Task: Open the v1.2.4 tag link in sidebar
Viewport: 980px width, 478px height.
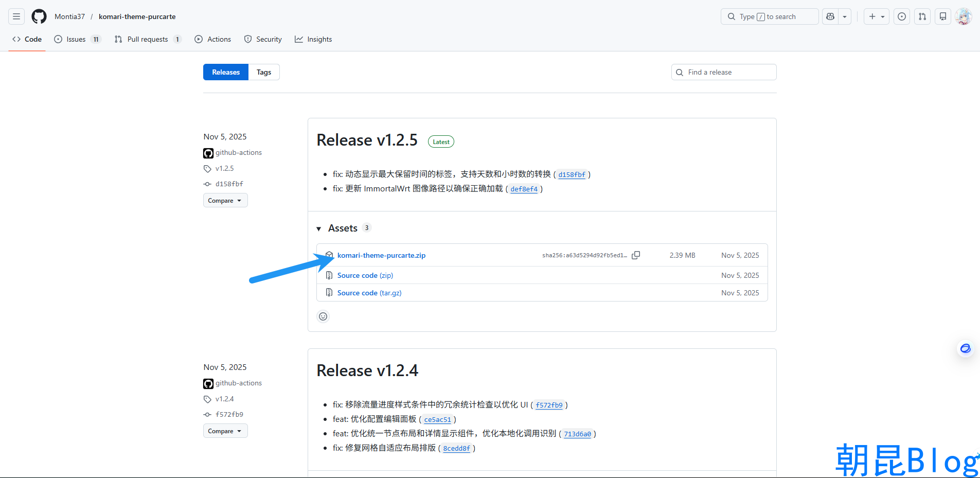Action: tap(224, 399)
